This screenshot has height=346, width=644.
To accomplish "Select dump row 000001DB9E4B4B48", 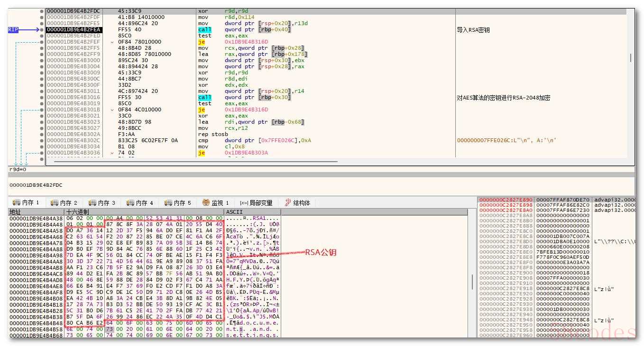I will pos(145,323).
